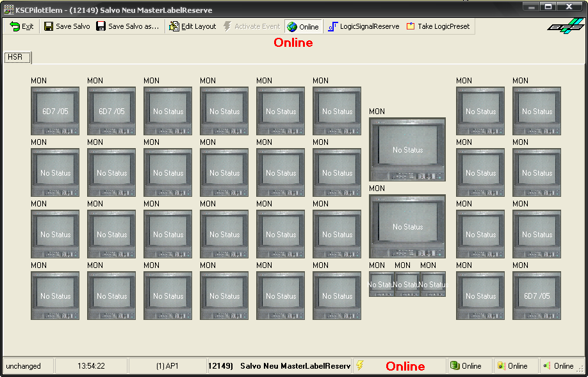Click the Exit button in toolbar
588x377 pixels.
(28, 26)
